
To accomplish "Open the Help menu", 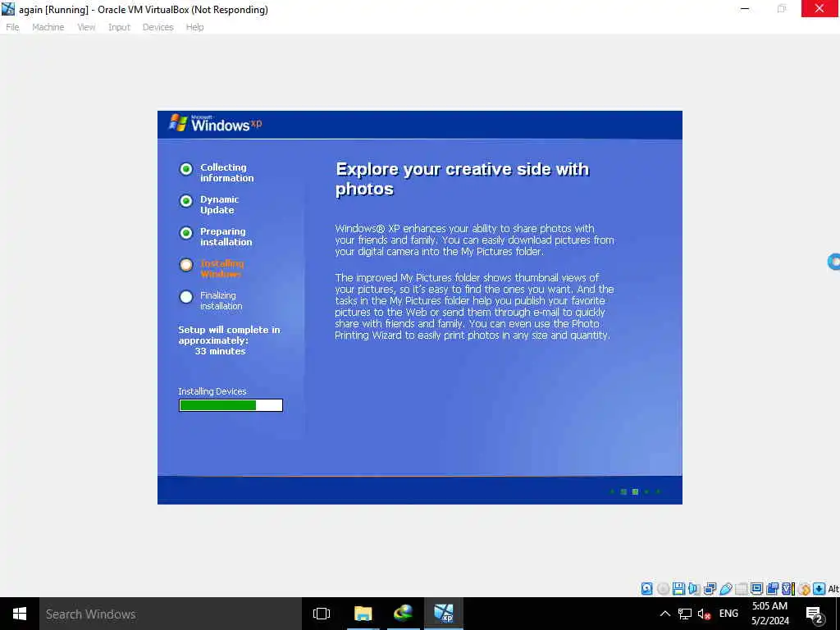I will pyautogui.click(x=194, y=27).
